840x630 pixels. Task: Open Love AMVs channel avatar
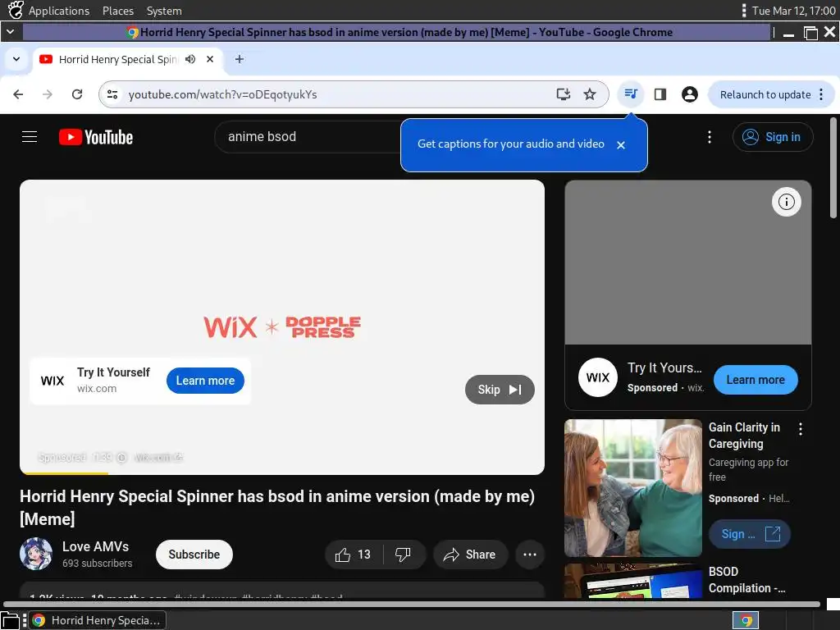coord(36,554)
